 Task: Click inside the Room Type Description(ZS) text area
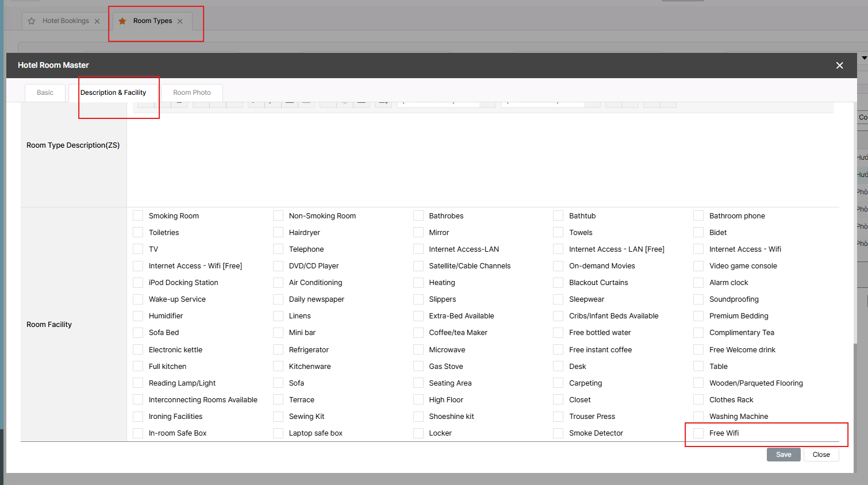480,158
